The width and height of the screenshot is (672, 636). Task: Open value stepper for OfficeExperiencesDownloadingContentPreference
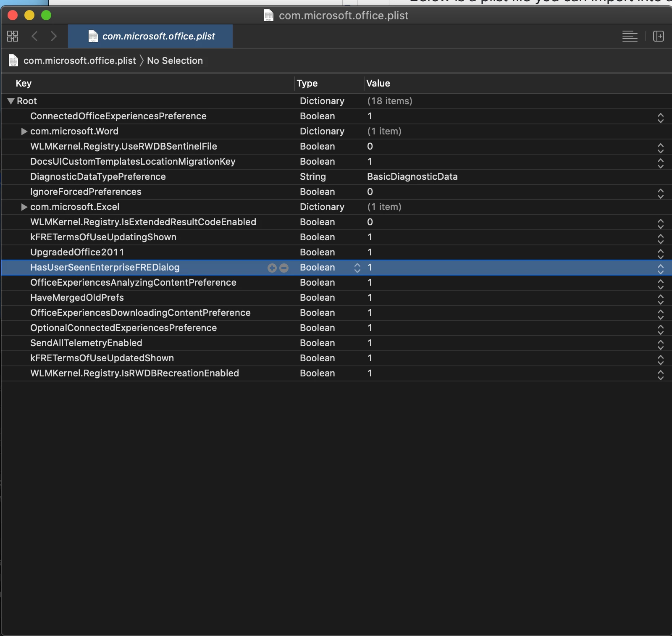(661, 314)
